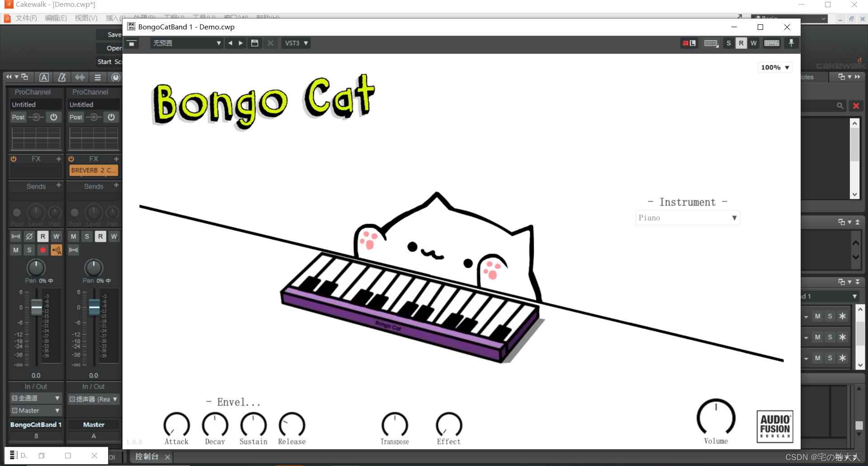Toggle input echo on BongoCatBand 1
This screenshot has height=466, width=868.
coord(57,250)
